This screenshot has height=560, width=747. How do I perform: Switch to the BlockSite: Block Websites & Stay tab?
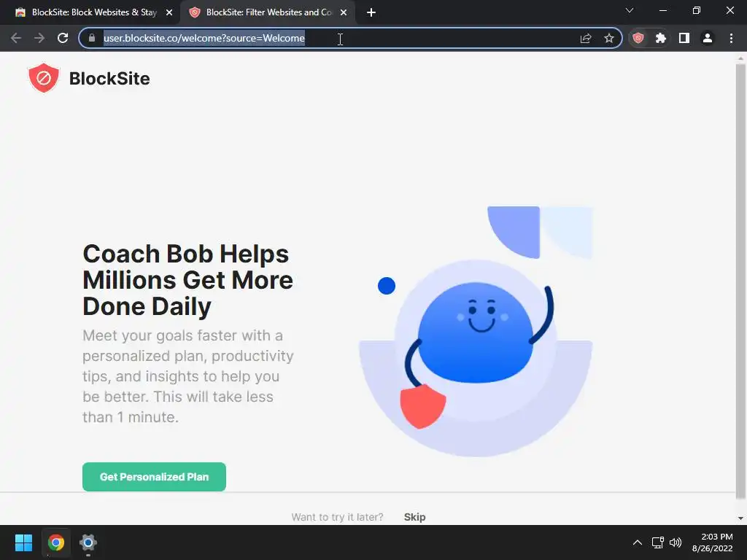click(94, 12)
